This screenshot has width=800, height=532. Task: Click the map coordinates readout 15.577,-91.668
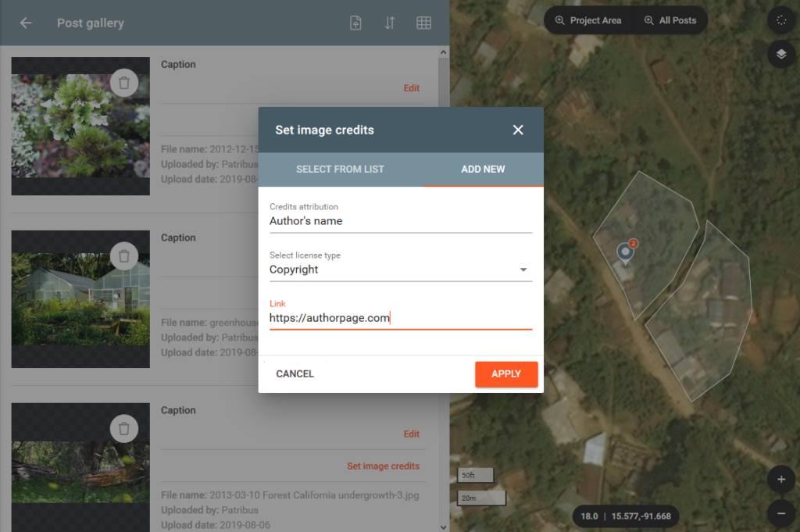[641, 516]
